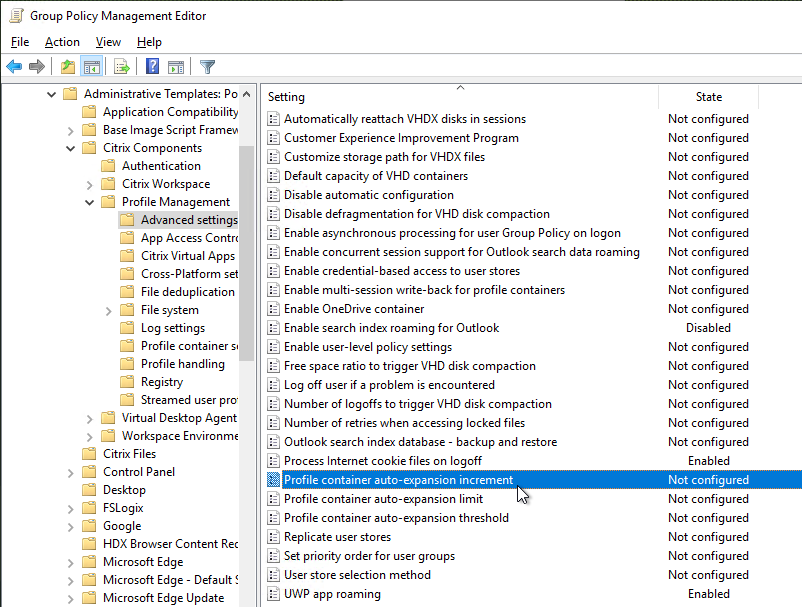Select 'Profile container auto-expansion limit' setting

coord(384,499)
